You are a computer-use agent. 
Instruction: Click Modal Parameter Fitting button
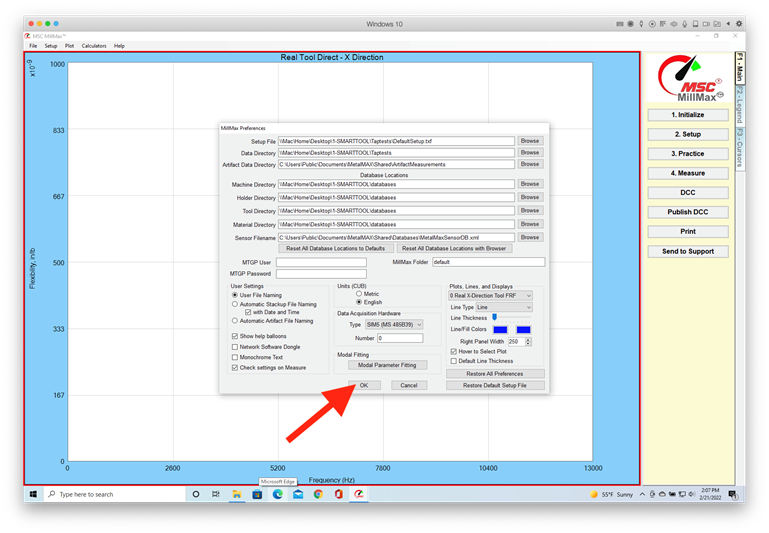click(387, 365)
